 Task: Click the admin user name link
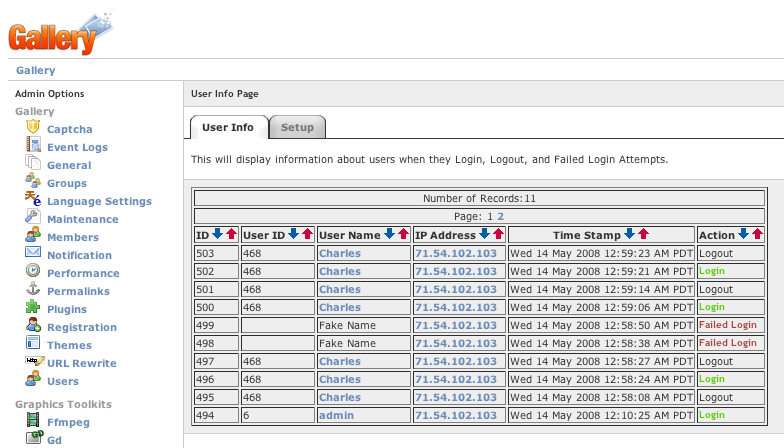tap(336, 416)
